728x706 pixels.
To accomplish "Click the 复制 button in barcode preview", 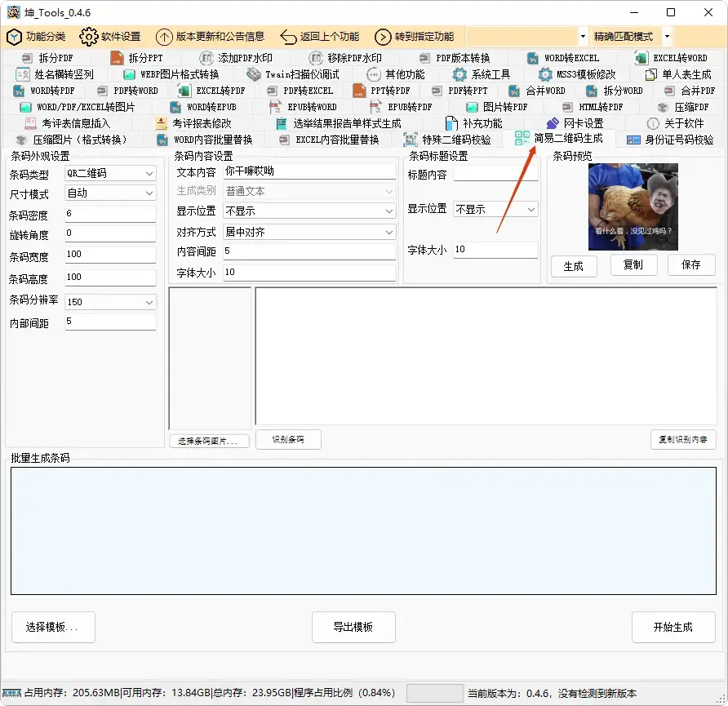I will pos(633,265).
